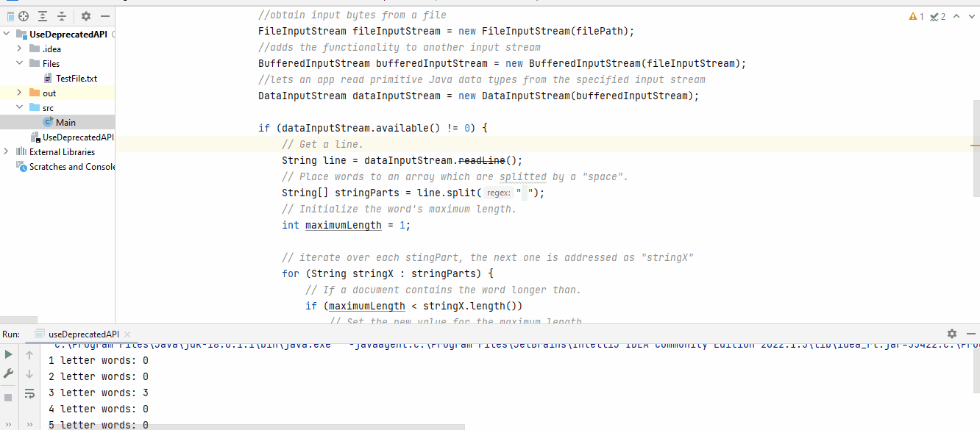980x430 pixels.
Task: Click the Select Opened File crosshair icon
Action: (x=24, y=16)
